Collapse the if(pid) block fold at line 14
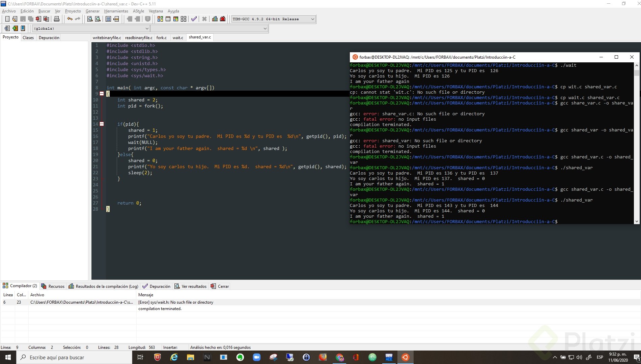The width and height of the screenshot is (641, 364). tap(102, 124)
